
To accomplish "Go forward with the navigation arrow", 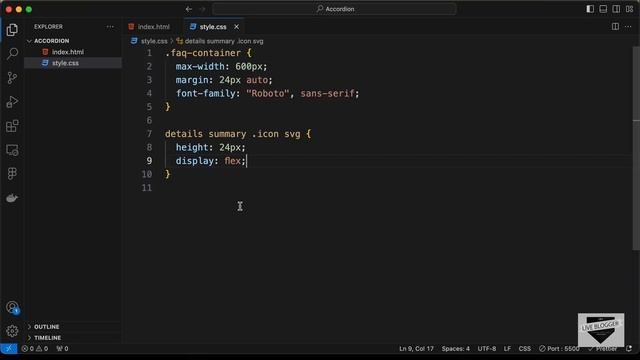I will click(x=202, y=9).
